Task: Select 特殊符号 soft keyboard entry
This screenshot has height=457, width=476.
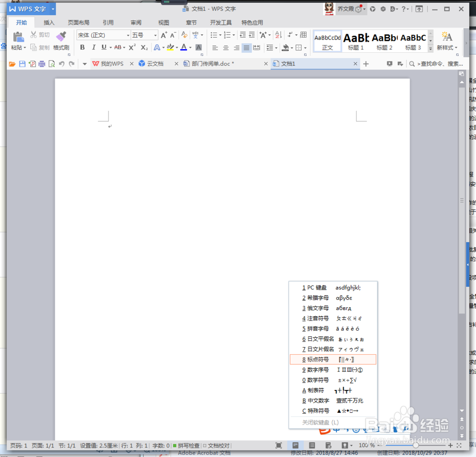Action: [x=333, y=411]
